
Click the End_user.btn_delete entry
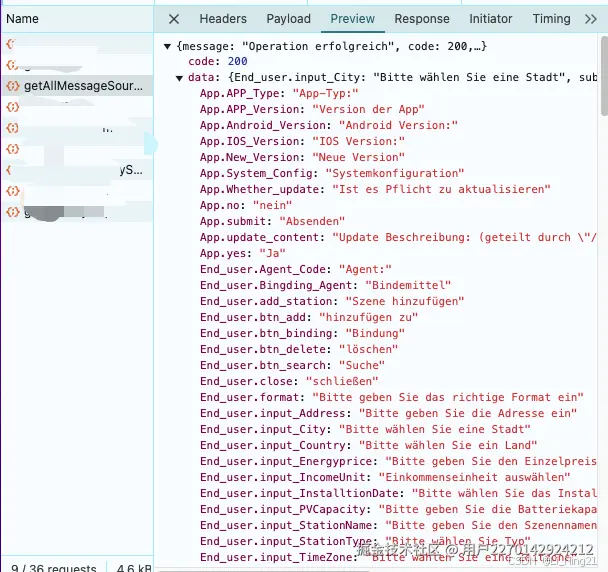pos(299,349)
